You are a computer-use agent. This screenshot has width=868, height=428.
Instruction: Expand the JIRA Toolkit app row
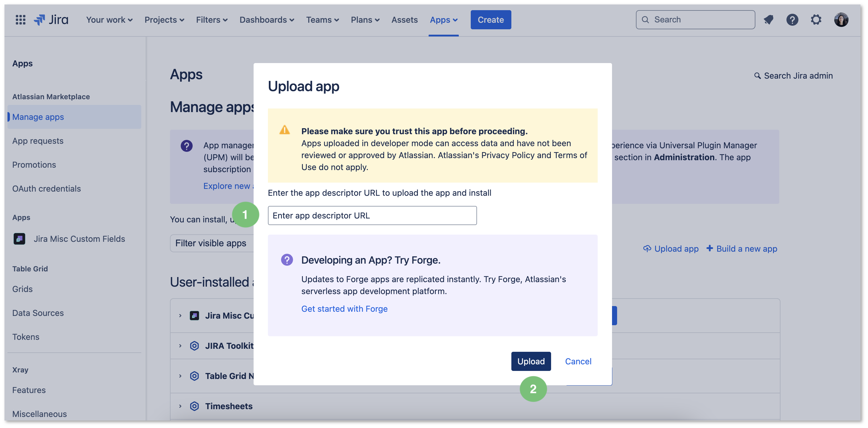tap(180, 346)
